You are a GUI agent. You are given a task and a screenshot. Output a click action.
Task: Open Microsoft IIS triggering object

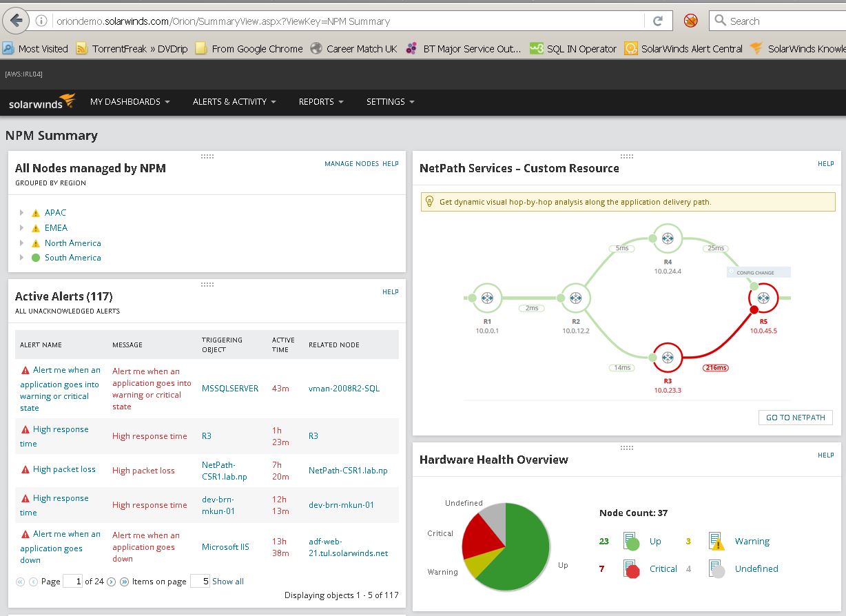(x=225, y=547)
